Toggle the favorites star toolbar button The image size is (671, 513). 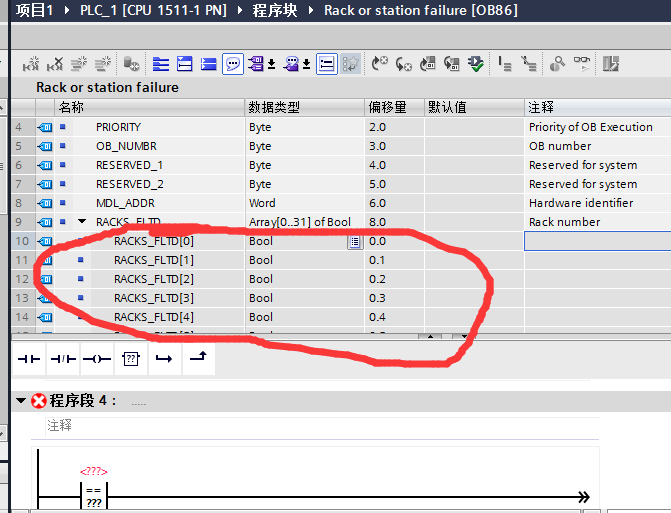pyautogui.click(x=350, y=64)
